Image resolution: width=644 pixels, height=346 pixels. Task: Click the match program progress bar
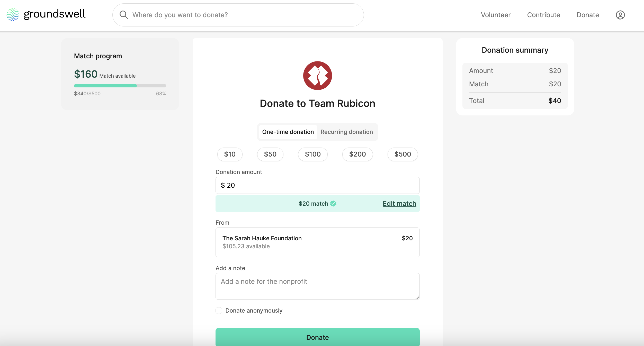(x=120, y=86)
